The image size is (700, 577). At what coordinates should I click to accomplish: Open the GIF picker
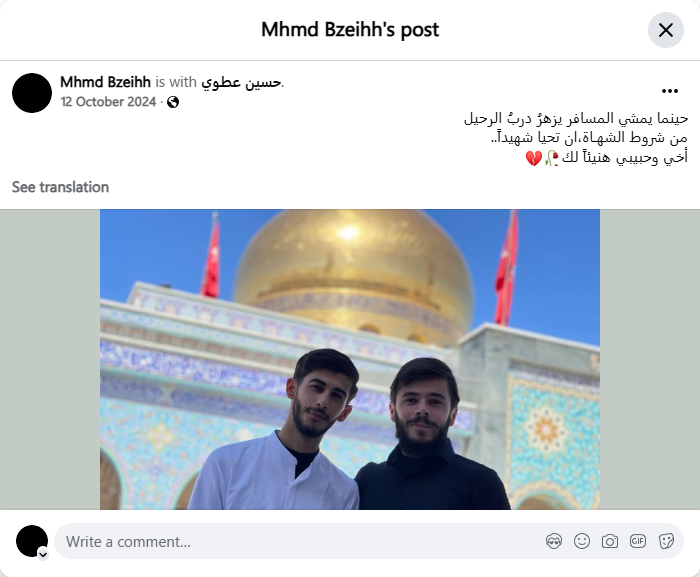638,541
